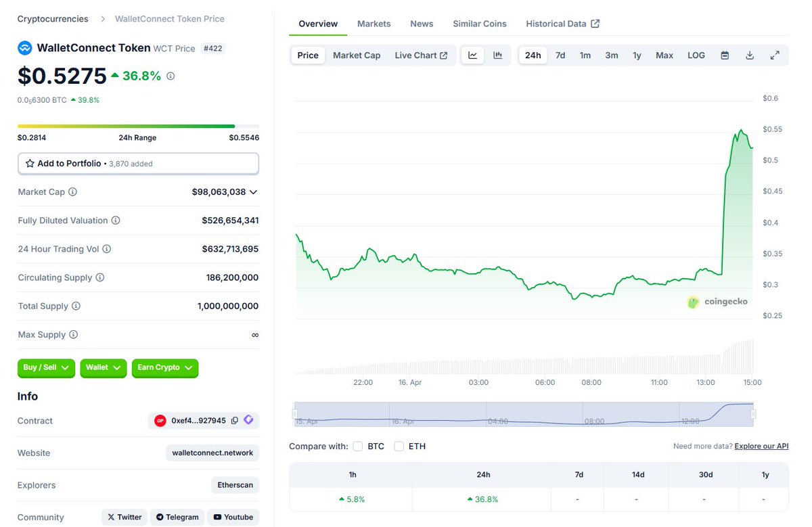812x527 pixels.
Task: Select the Max chart timeframe
Action: 664,55
